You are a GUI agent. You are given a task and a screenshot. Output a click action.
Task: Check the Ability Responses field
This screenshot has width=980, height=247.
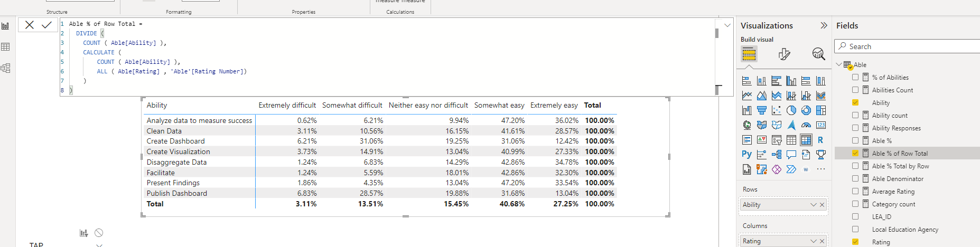tap(855, 128)
